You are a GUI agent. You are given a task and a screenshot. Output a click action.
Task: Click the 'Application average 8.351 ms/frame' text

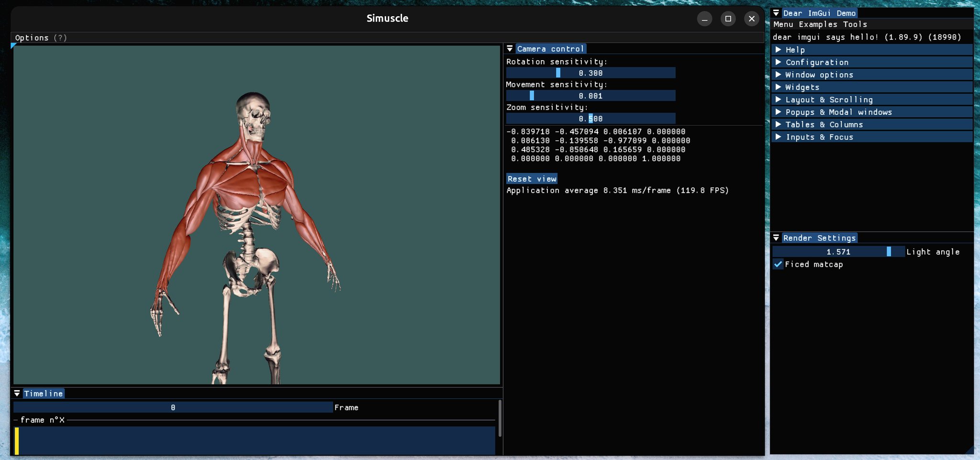589,190
